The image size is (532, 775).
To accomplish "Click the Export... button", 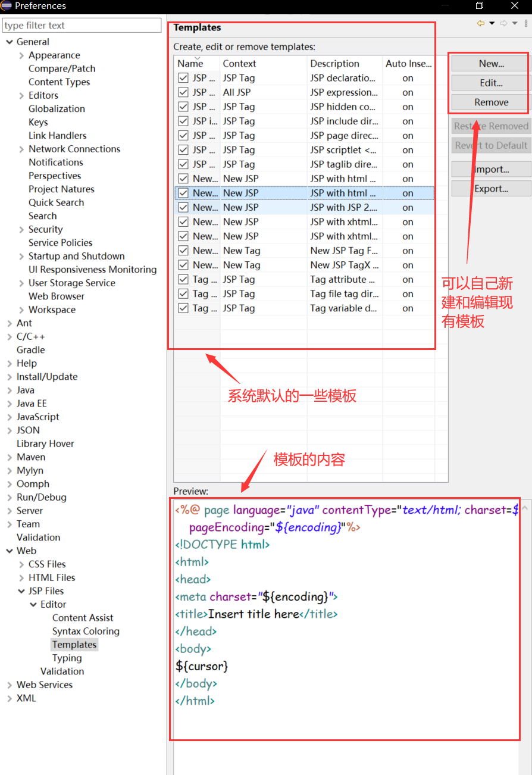I will (x=491, y=188).
